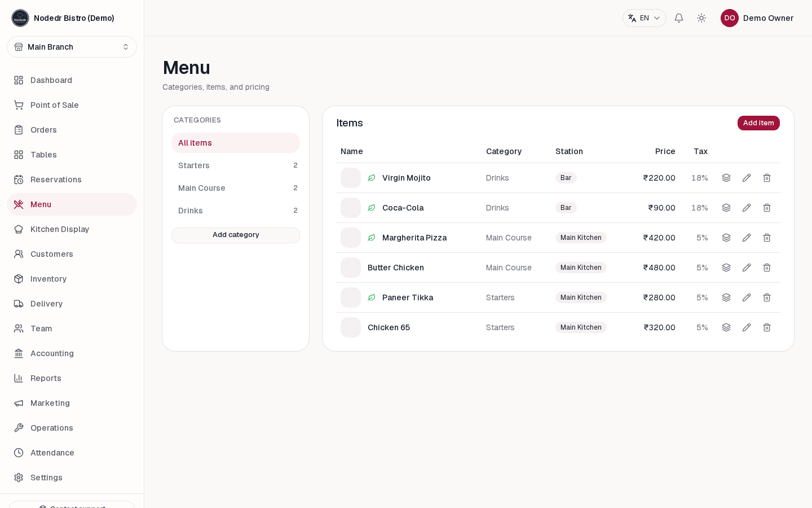Delete the Butter Chicken item

tap(767, 268)
